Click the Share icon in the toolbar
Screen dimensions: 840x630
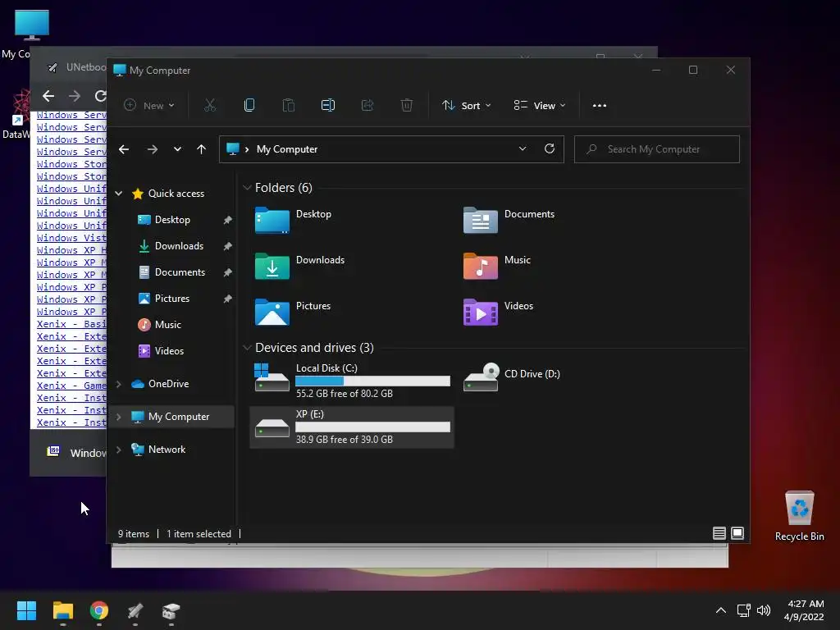(x=367, y=106)
